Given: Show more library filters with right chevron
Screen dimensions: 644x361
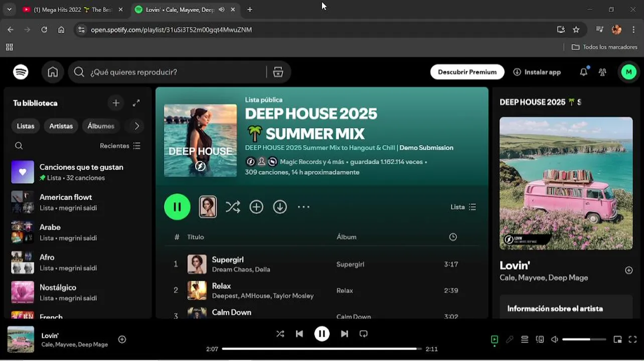Looking at the screenshot, I should 137,126.
